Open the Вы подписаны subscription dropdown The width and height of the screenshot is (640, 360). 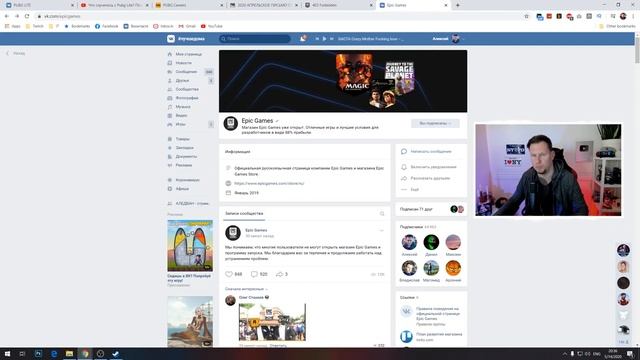coord(435,123)
